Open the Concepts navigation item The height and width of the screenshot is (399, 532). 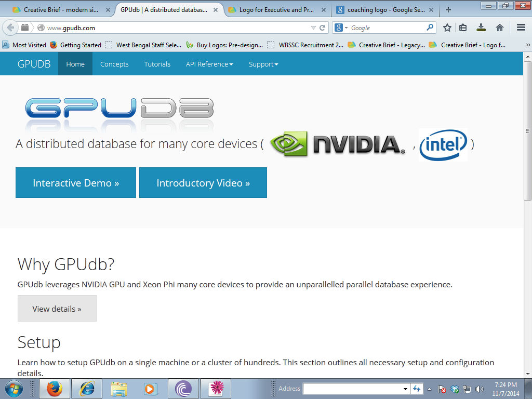tap(114, 64)
